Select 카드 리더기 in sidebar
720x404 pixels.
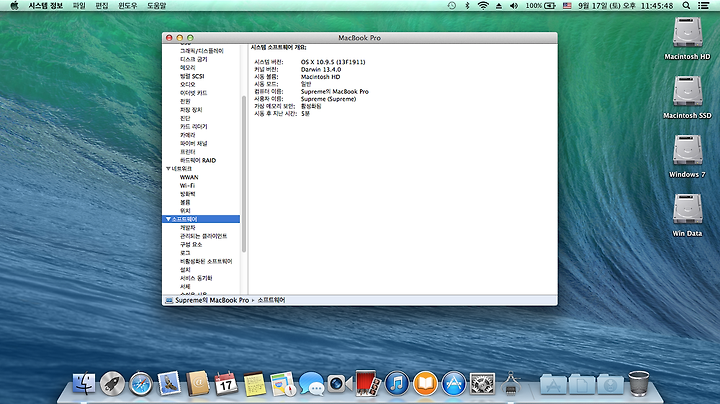[193, 126]
